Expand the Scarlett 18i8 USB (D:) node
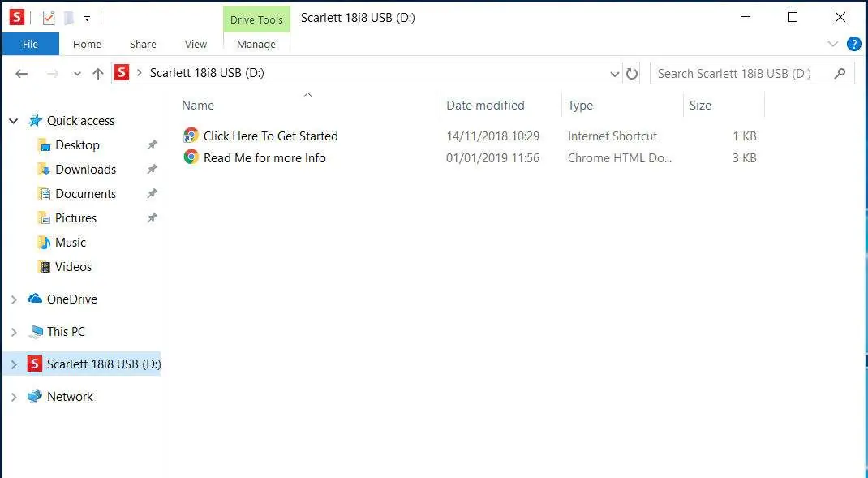 click(x=14, y=364)
